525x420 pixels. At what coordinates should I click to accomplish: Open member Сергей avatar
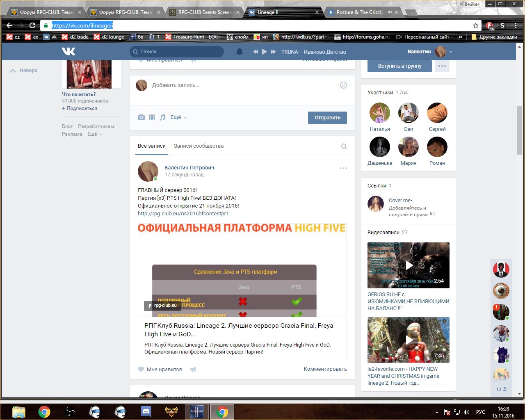click(437, 113)
